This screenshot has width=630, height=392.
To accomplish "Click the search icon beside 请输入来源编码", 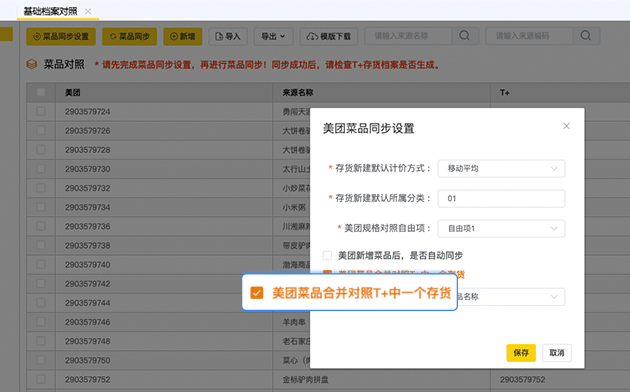I will click(x=586, y=36).
